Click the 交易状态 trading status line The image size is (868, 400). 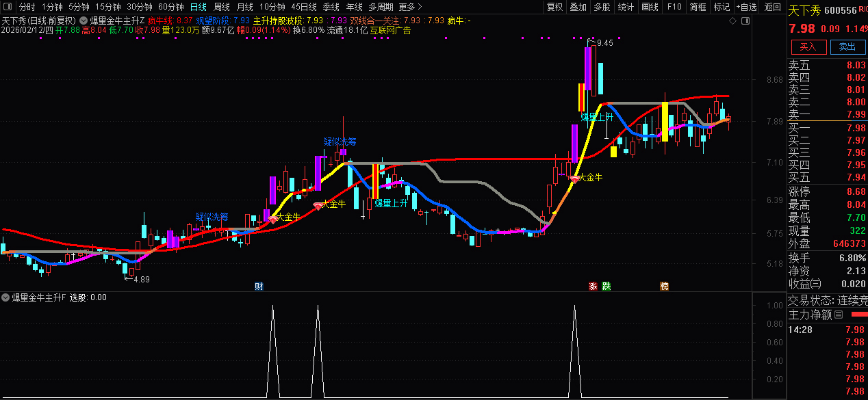coord(828,300)
